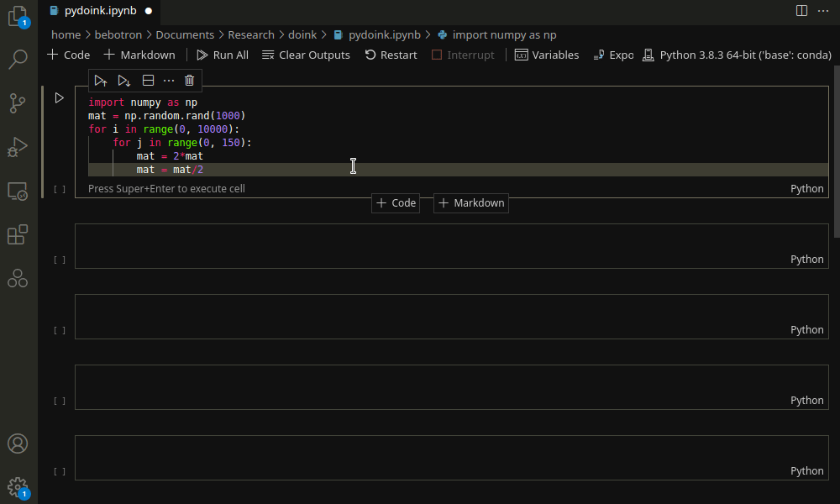
Task: Click 'doink' in the breadcrumb
Action: [x=302, y=34]
